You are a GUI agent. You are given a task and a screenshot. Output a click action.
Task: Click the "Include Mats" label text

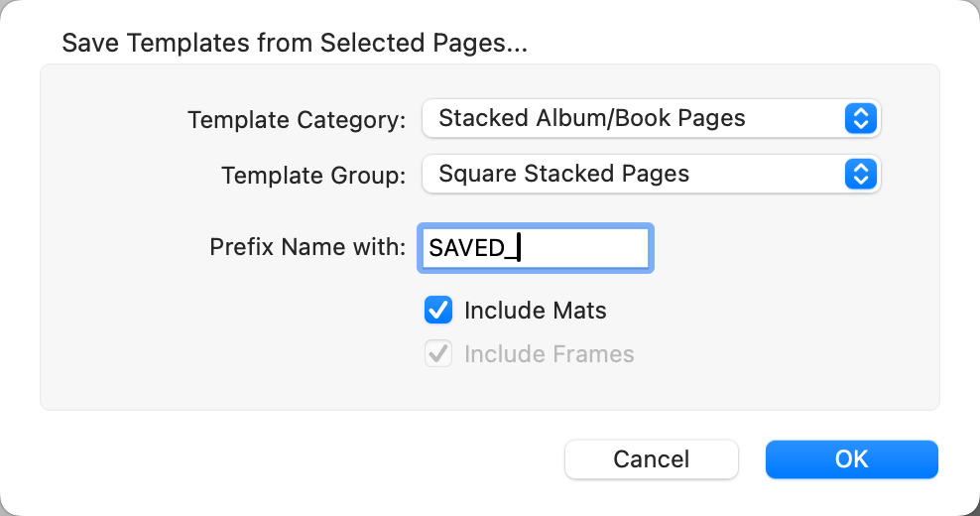535,311
